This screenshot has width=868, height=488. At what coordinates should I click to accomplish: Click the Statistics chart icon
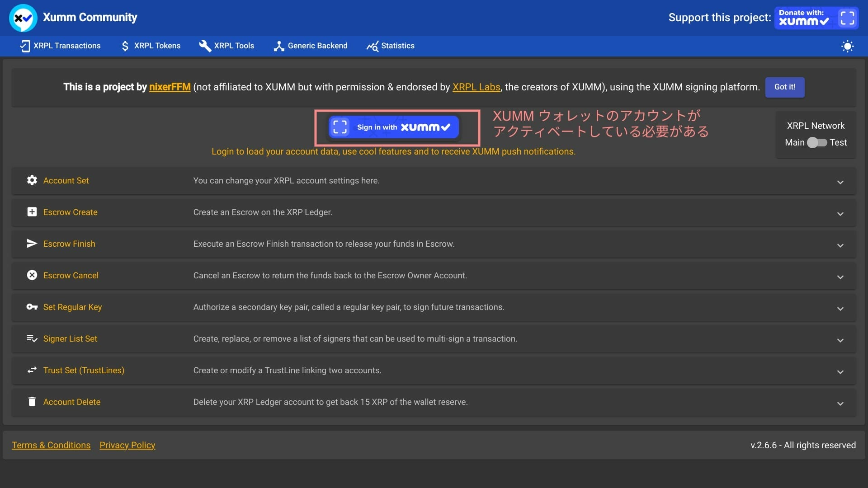click(372, 46)
